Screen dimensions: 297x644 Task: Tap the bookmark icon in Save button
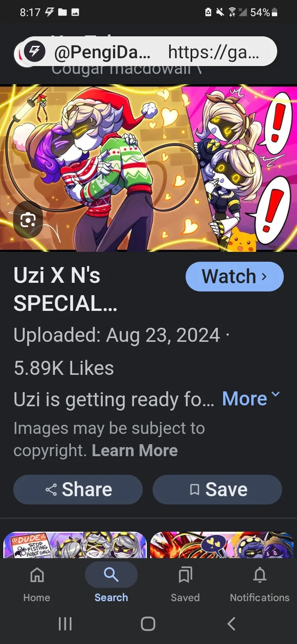pyautogui.click(x=194, y=490)
